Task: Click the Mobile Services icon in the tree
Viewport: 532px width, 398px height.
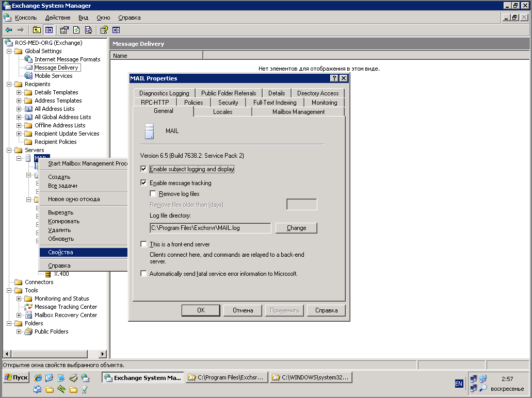Action: [x=28, y=76]
